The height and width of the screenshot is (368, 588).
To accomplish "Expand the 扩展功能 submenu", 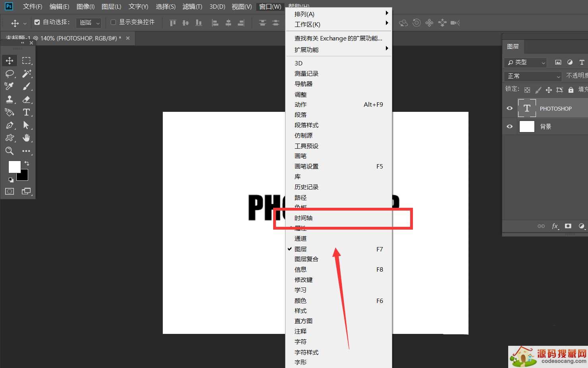I will (339, 50).
